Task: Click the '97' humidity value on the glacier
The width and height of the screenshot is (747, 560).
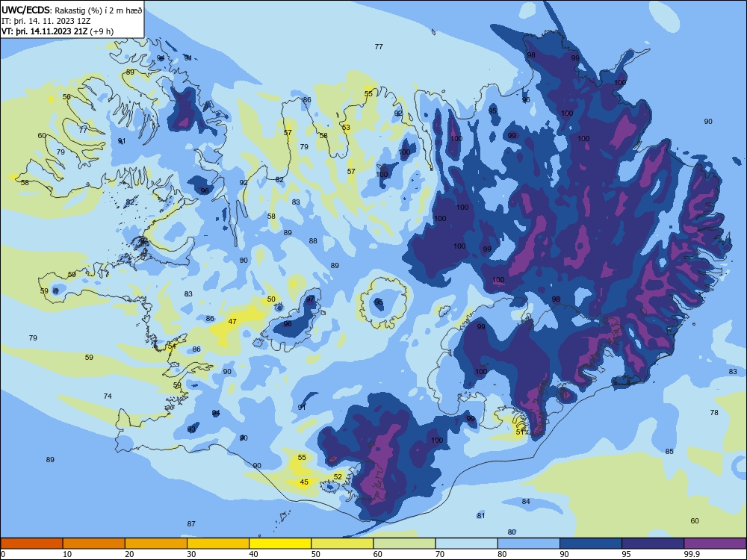Action: (x=311, y=299)
